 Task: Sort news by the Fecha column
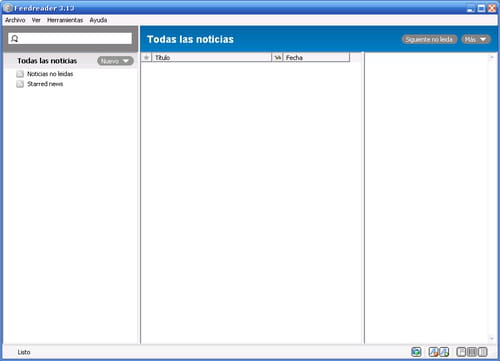pyautogui.click(x=316, y=57)
